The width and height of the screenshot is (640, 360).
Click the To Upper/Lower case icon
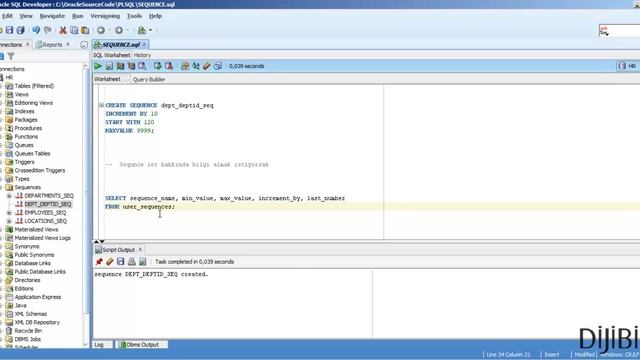pyautogui.click(x=196, y=66)
